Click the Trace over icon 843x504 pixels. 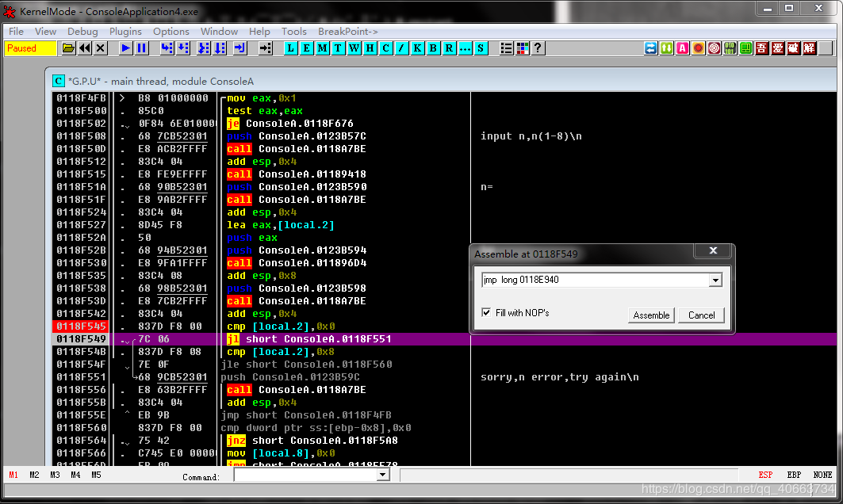220,48
